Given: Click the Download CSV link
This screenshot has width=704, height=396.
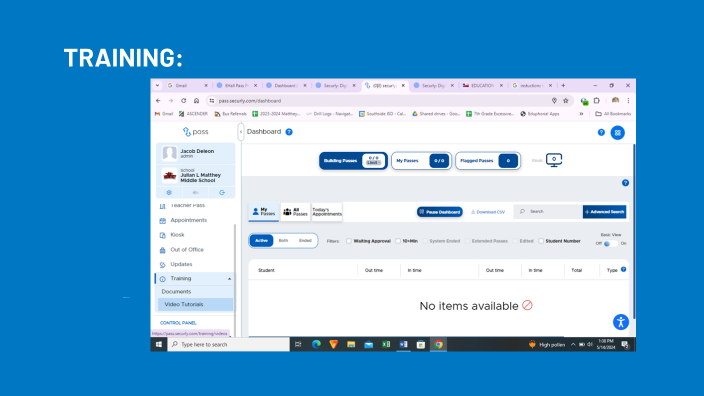Looking at the screenshot, I should pyautogui.click(x=488, y=212).
